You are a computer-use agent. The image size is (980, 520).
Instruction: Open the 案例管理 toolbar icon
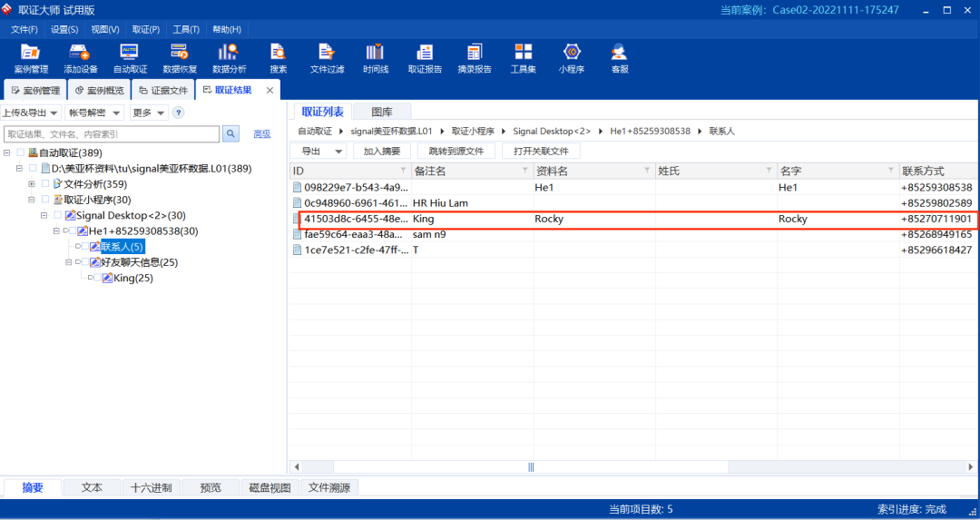pos(31,58)
